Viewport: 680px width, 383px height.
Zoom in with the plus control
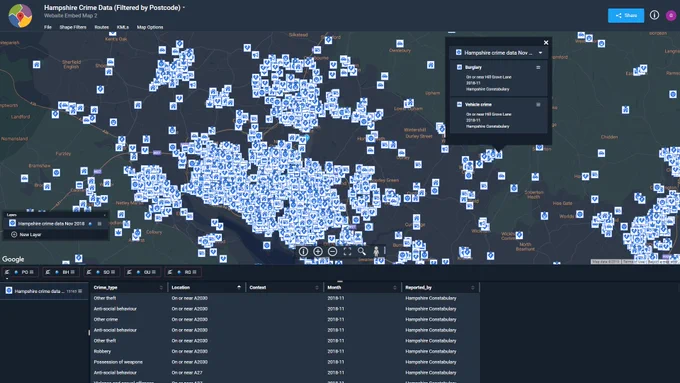pos(318,251)
